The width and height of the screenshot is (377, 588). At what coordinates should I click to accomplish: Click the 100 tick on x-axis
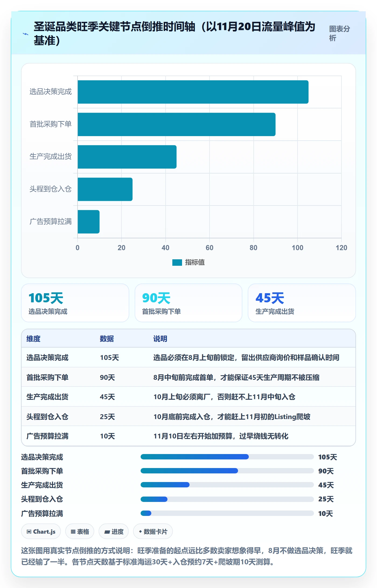[298, 248]
